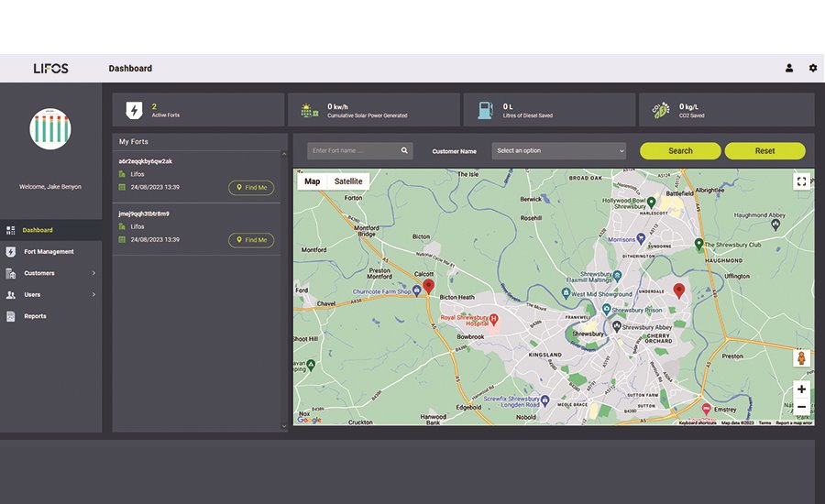Click the red marker near Underdale

[x=678, y=290]
